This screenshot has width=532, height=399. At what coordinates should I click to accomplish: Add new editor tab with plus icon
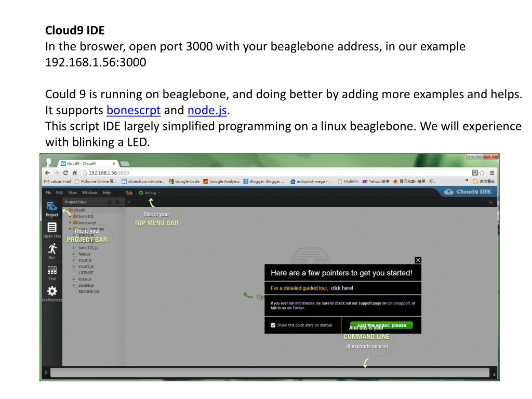490,203
